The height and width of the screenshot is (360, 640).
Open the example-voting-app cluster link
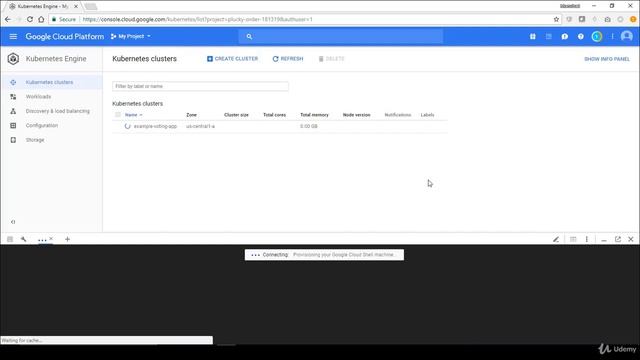[x=155, y=127]
